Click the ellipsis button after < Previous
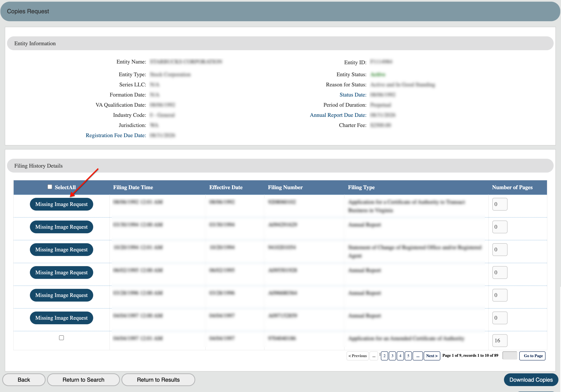The width and height of the screenshot is (561, 392). coord(374,356)
